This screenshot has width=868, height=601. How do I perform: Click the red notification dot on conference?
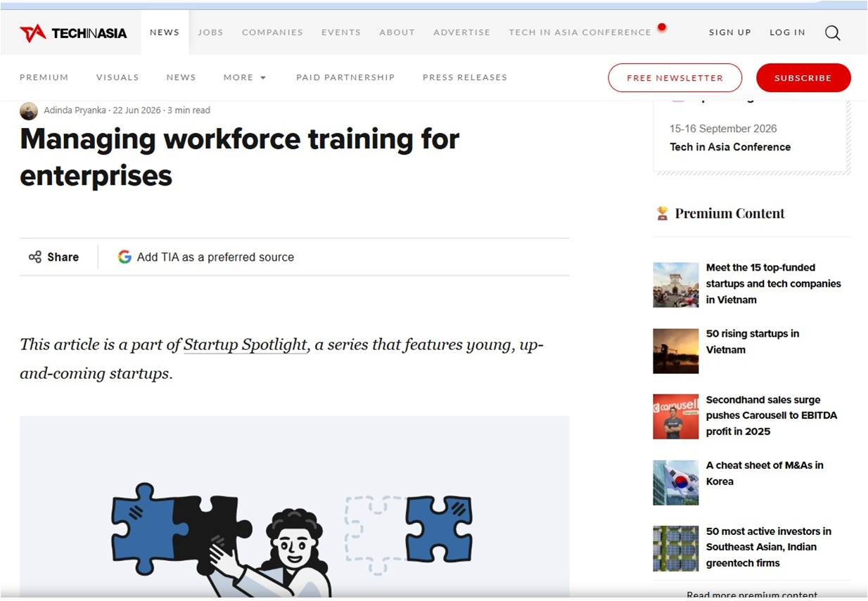coord(661,27)
